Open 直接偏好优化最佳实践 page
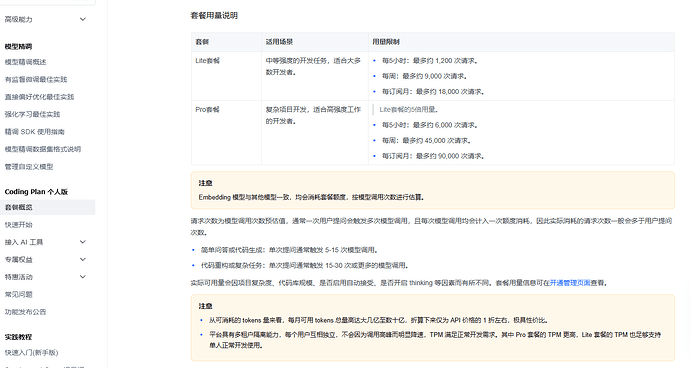This screenshot has width=690, height=368. pos(40,97)
